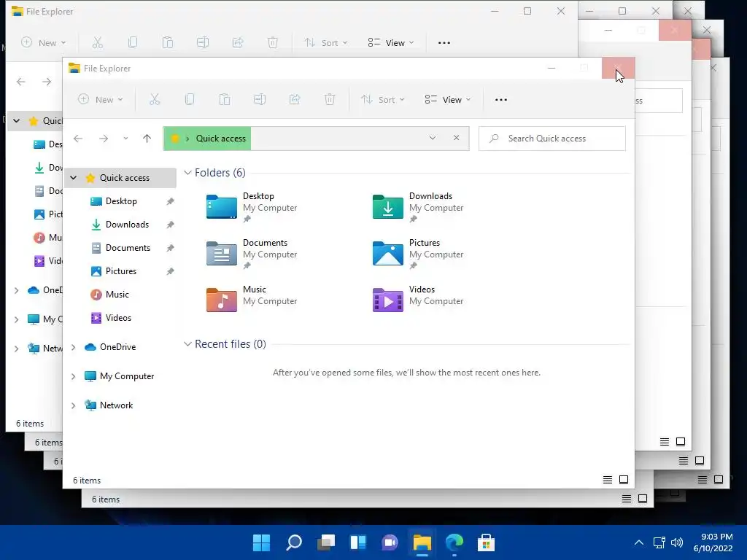
Task: Open the Desktop folder tile in Folders
Action: click(x=252, y=207)
